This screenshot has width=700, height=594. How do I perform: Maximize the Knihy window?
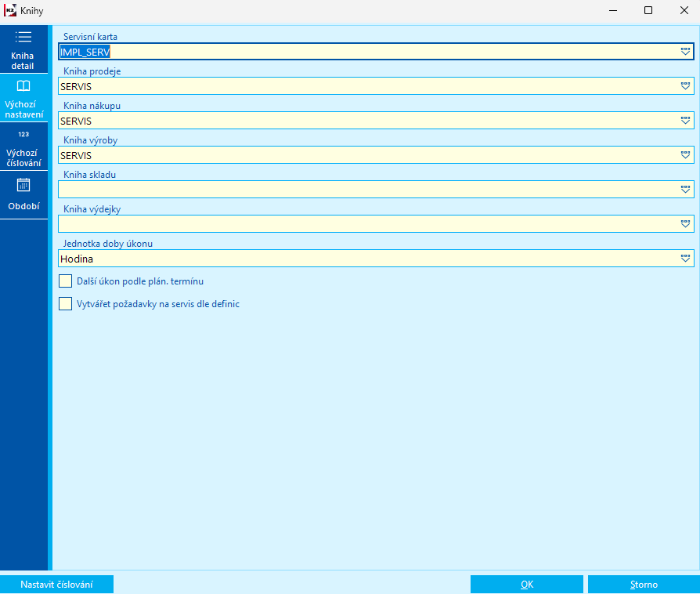click(x=648, y=10)
